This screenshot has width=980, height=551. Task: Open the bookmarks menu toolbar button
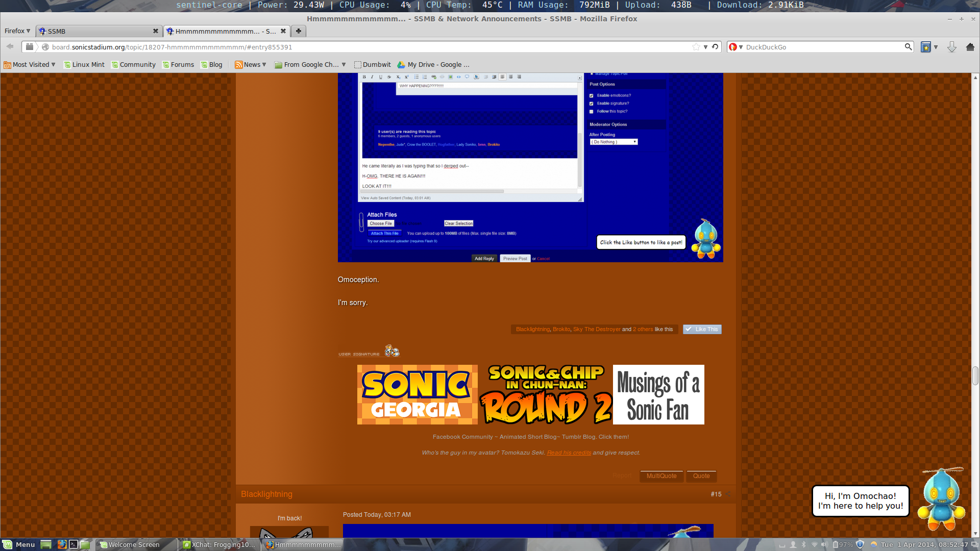pyautogui.click(x=925, y=47)
